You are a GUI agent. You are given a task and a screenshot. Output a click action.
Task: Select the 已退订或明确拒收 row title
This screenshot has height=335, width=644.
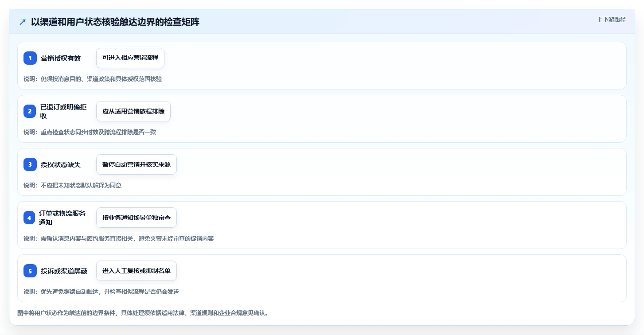point(63,111)
